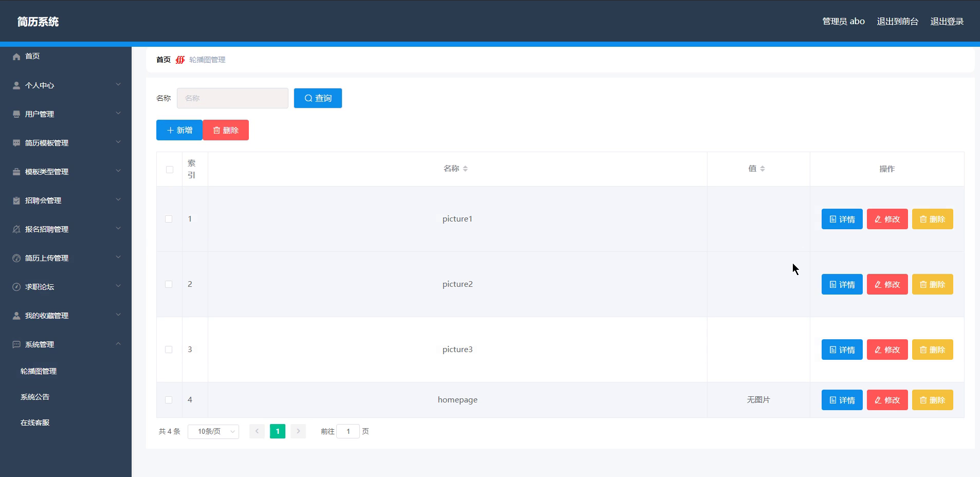This screenshot has width=980, height=477.
Task: Click the clipboard icon next to 招聘会管理
Action: (x=16, y=200)
